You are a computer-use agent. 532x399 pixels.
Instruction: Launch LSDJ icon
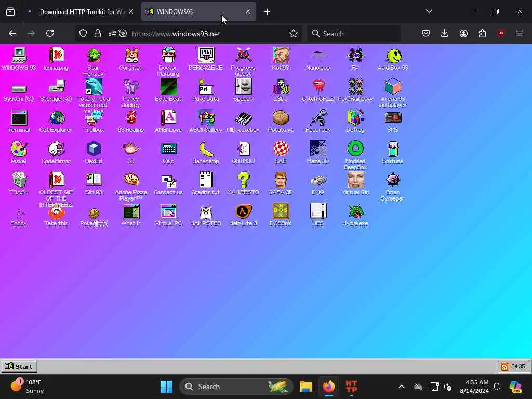tap(281, 87)
